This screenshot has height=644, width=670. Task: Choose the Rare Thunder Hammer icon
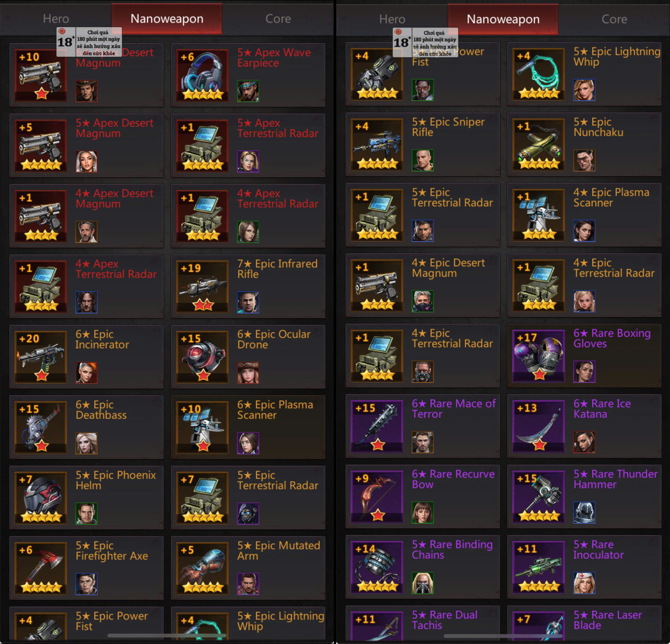(538, 497)
